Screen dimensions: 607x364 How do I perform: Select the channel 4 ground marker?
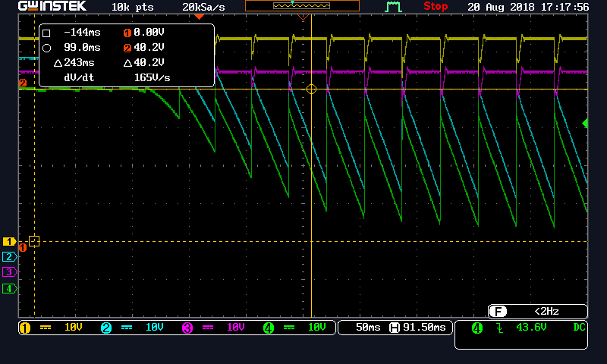pyautogui.click(x=9, y=289)
